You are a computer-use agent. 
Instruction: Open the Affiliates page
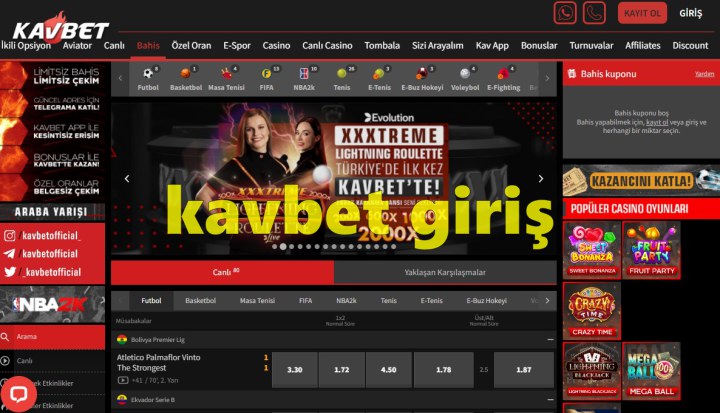(x=642, y=45)
